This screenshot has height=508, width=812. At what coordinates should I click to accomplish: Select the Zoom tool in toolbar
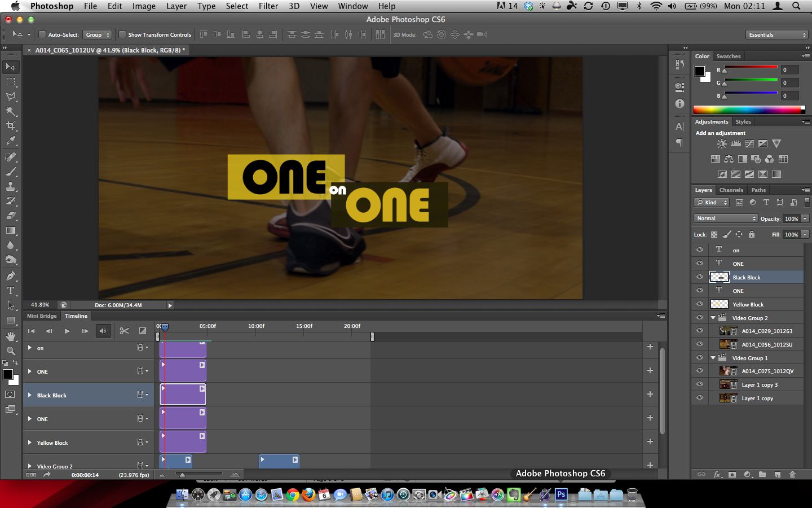pyautogui.click(x=11, y=351)
